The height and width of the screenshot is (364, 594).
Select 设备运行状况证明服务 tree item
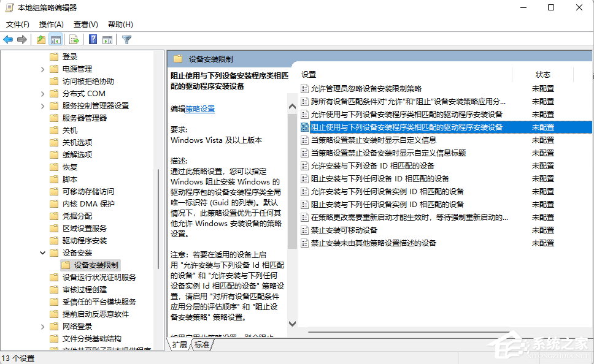tap(99, 278)
